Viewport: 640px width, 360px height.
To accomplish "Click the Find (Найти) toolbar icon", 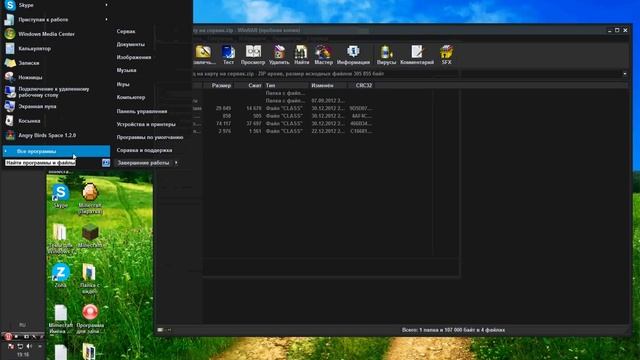I will [x=301, y=55].
